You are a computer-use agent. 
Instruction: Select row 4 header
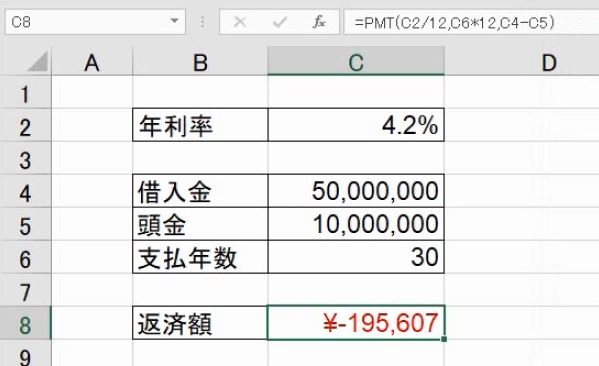pos(25,191)
